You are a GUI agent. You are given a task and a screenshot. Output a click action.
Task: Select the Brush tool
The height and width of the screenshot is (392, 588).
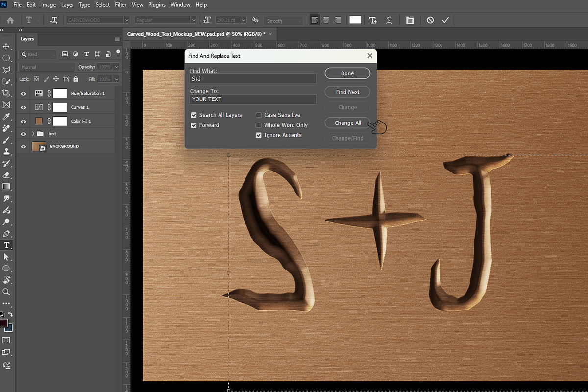[7, 140]
